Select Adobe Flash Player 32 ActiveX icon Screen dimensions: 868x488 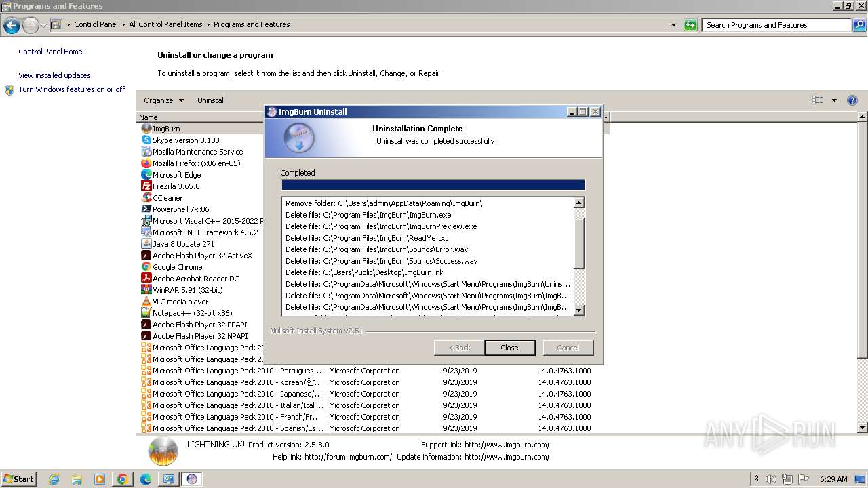coord(146,256)
